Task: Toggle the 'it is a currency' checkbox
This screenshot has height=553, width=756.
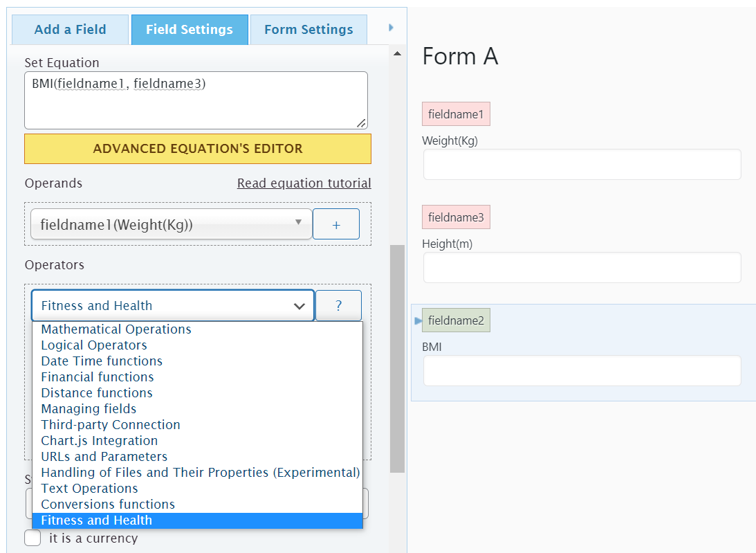Action: (x=33, y=538)
